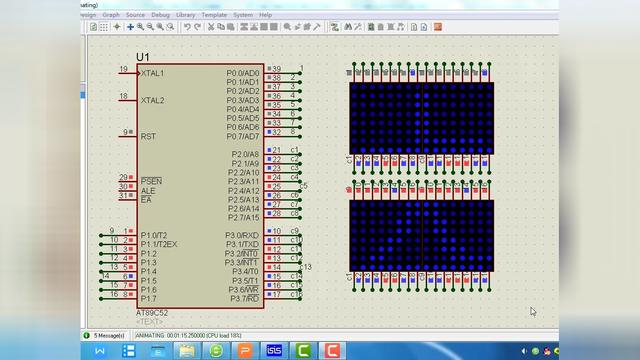Image resolution: width=640 pixels, height=360 pixels.
Task: Open the ISIS app on taskbar
Action: point(274,351)
